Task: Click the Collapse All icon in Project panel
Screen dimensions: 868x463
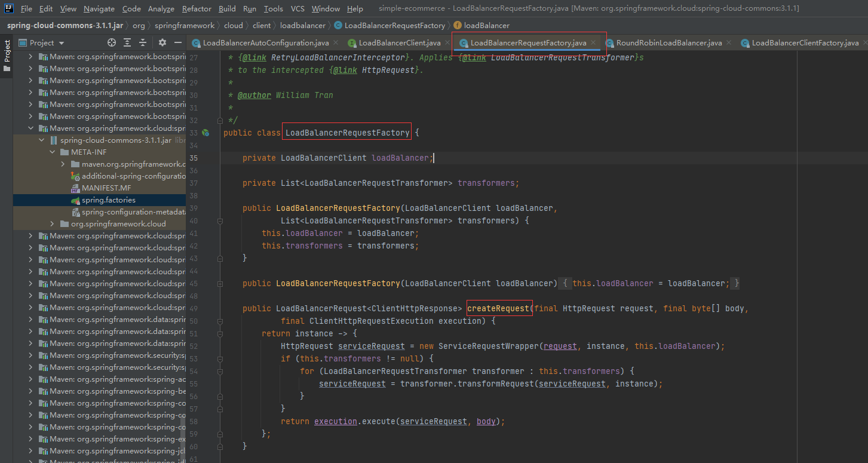Action: point(143,43)
